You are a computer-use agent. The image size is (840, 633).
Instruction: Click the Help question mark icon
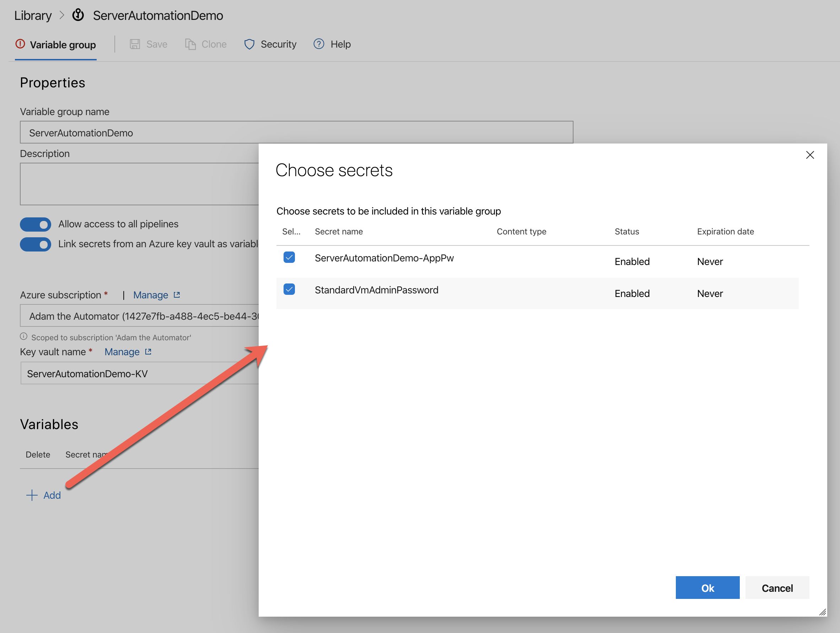(x=319, y=44)
